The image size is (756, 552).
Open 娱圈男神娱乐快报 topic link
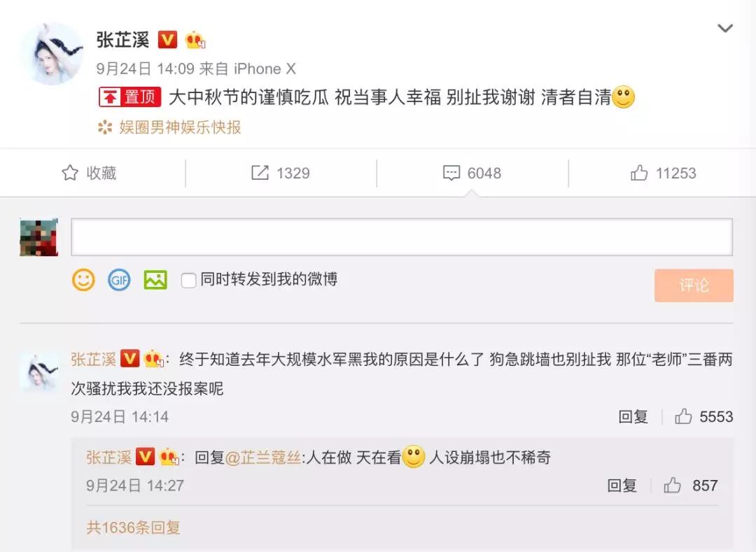(181, 127)
